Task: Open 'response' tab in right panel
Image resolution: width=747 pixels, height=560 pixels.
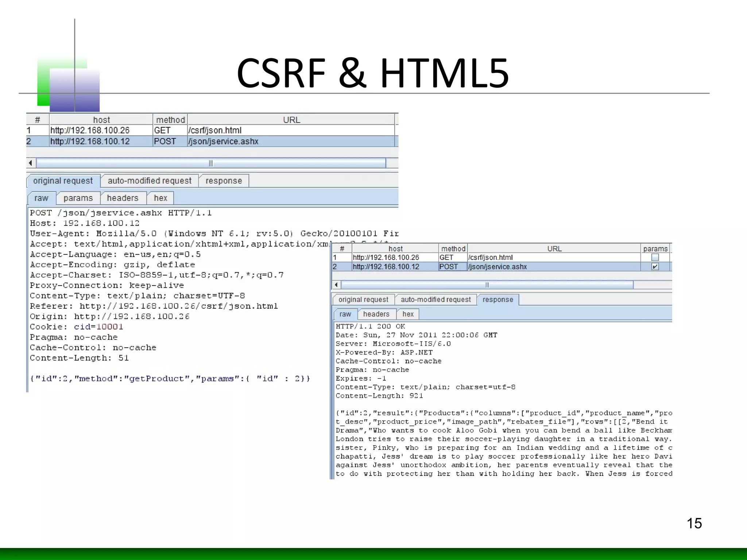Action: pyautogui.click(x=498, y=300)
